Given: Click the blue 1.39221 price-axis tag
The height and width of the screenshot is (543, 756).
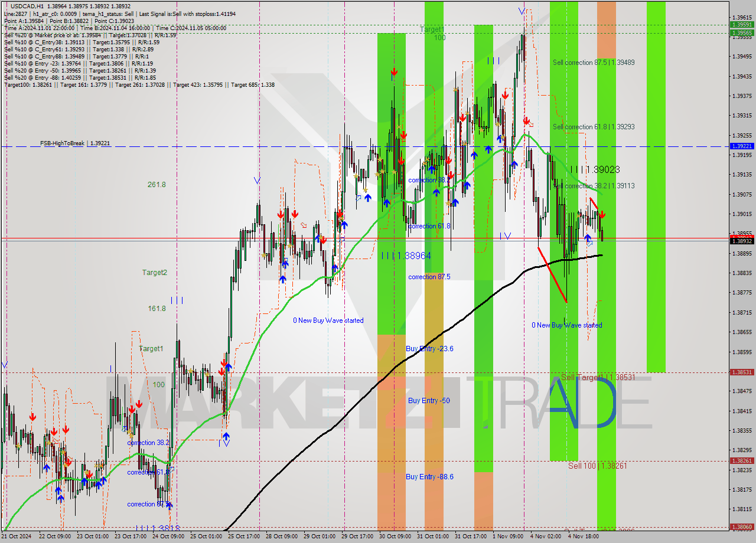Looking at the screenshot, I should click(742, 146).
